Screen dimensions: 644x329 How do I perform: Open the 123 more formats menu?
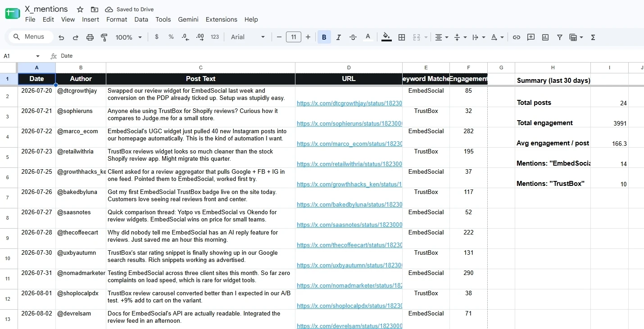pos(215,37)
